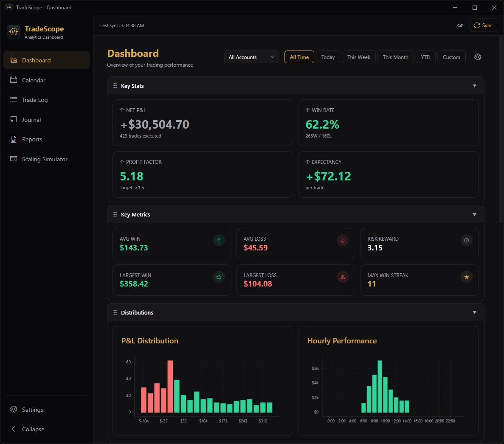Viewport: 504px width, 444px height.
Task: Click the red down-arrow badge on Avg Loss
Action: (x=343, y=240)
